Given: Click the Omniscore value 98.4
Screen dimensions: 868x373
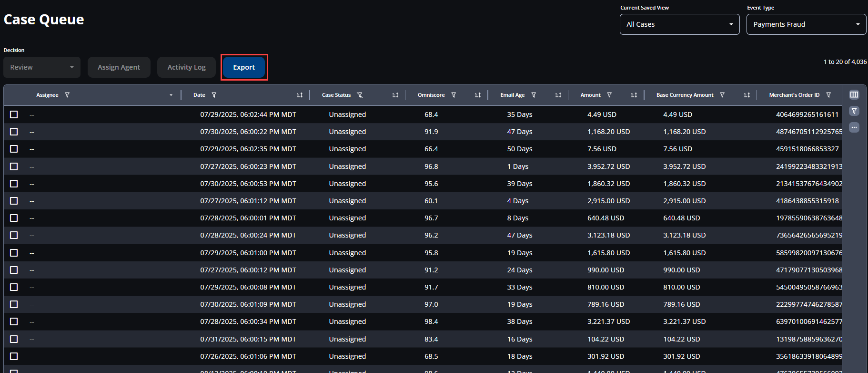Looking at the screenshot, I should pos(431,321).
